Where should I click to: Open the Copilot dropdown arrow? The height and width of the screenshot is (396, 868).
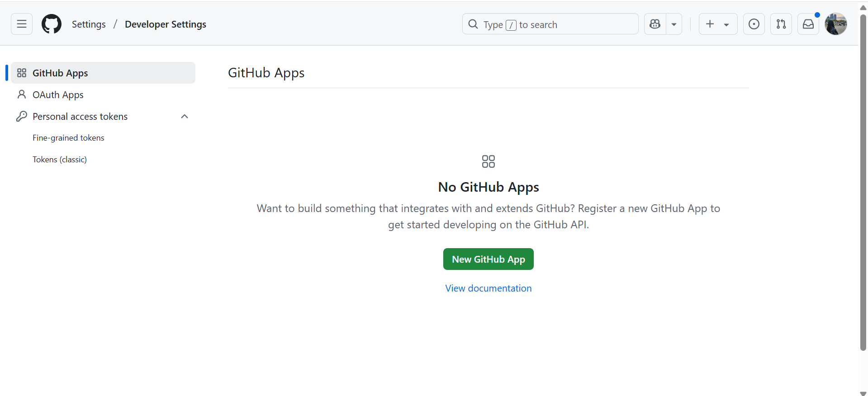[674, 24]
